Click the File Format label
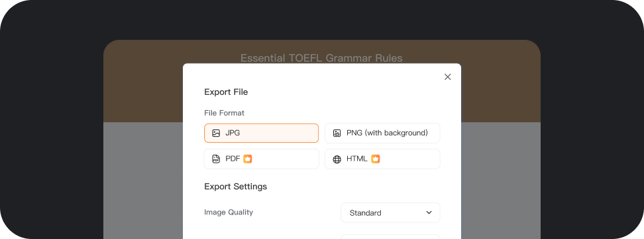The width and height of the screenshot is (644, 239). click(224, 113)
